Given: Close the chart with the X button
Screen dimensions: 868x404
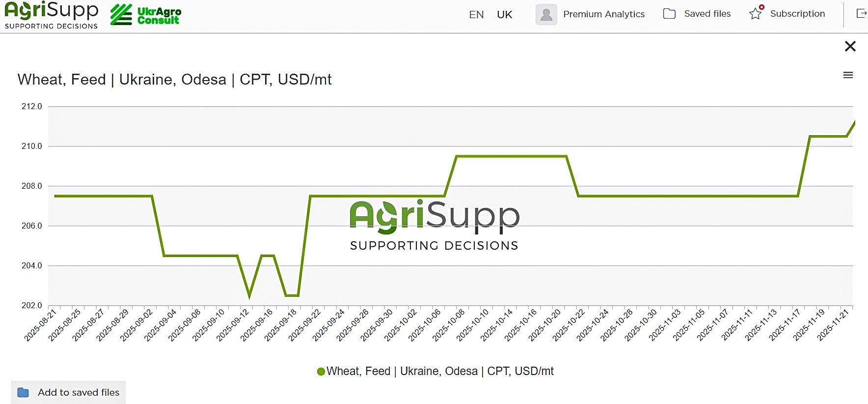Looking at the screenshot, I should (x=850, y=46).
